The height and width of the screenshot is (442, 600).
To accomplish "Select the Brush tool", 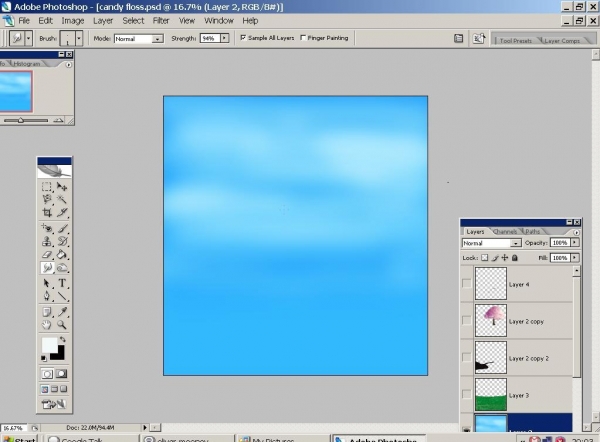I will click(62, 228).
